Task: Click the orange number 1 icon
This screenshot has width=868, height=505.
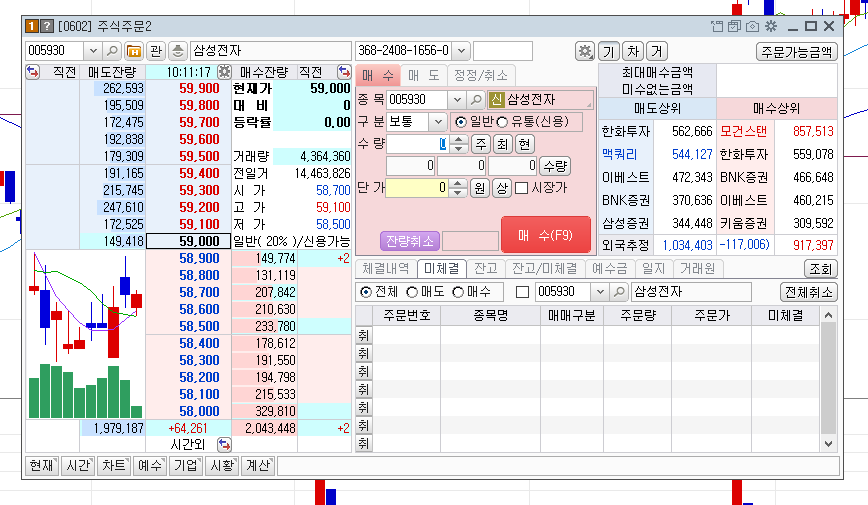Action: [x=32, y=26]
